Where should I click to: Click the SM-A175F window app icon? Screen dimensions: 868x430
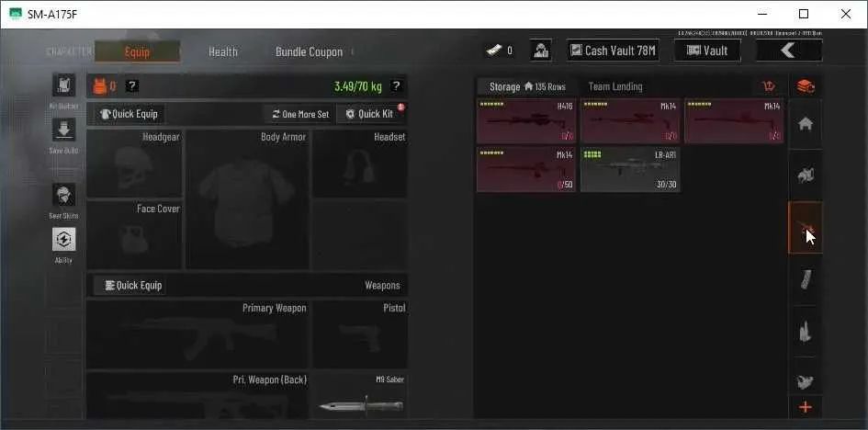[16, 14]
